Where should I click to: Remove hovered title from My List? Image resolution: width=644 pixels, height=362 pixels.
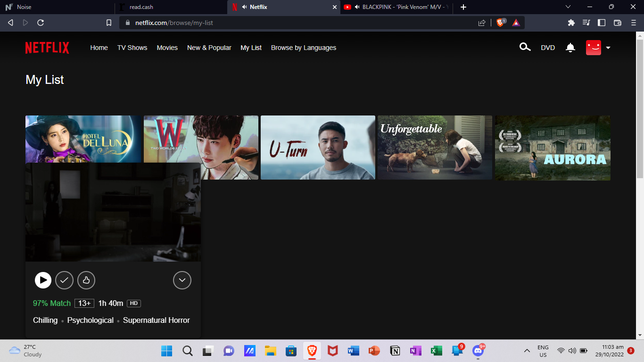coord(65,280)
